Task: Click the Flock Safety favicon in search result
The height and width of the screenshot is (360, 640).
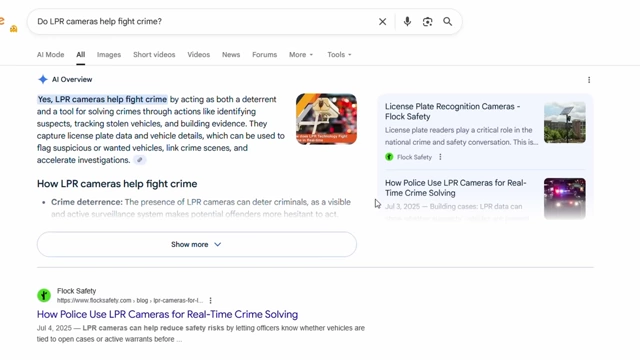Action: (44, 295)
